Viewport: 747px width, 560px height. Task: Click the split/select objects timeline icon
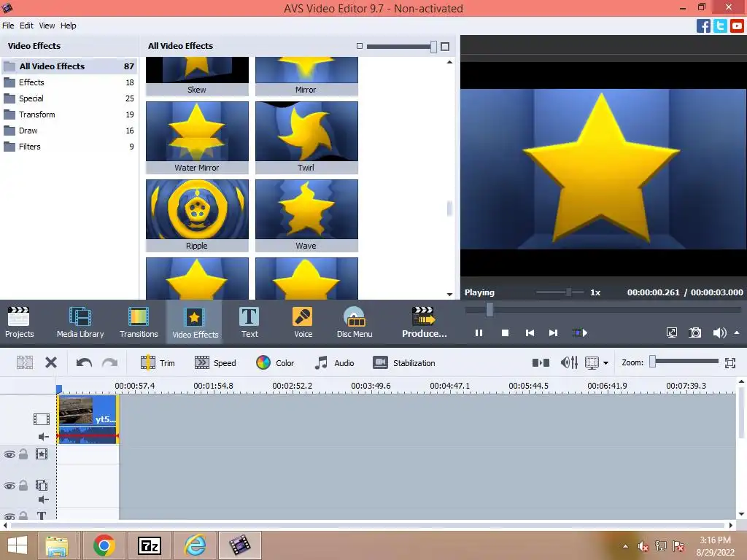tap(25, 363)
